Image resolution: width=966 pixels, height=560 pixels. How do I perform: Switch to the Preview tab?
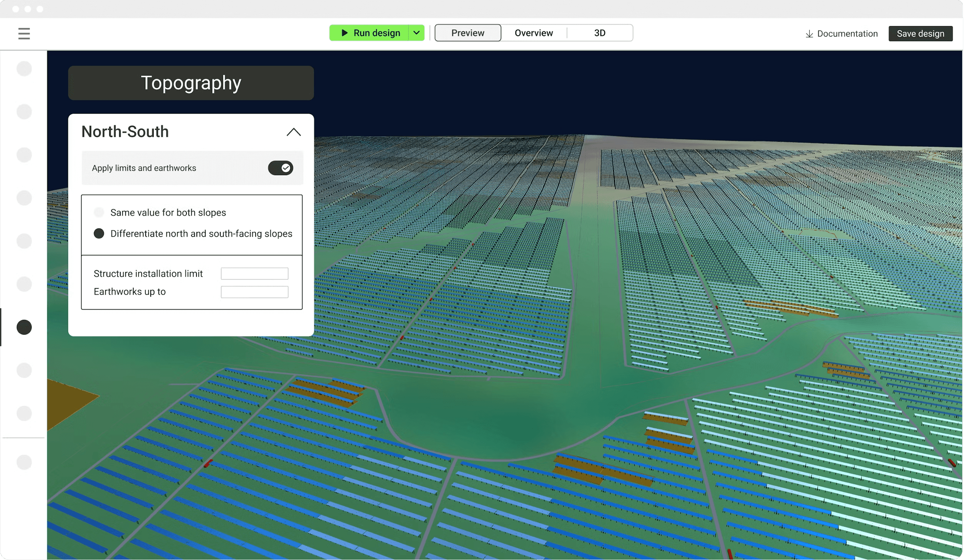467,33
